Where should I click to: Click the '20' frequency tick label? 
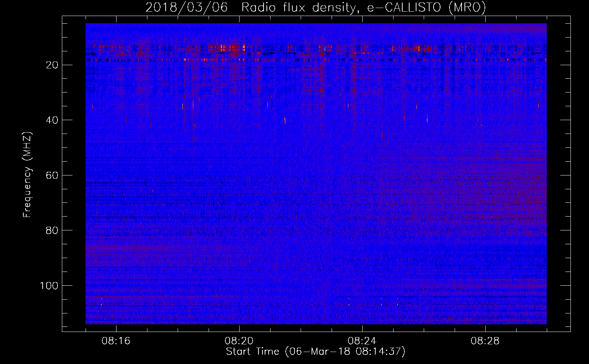[52, 65]
